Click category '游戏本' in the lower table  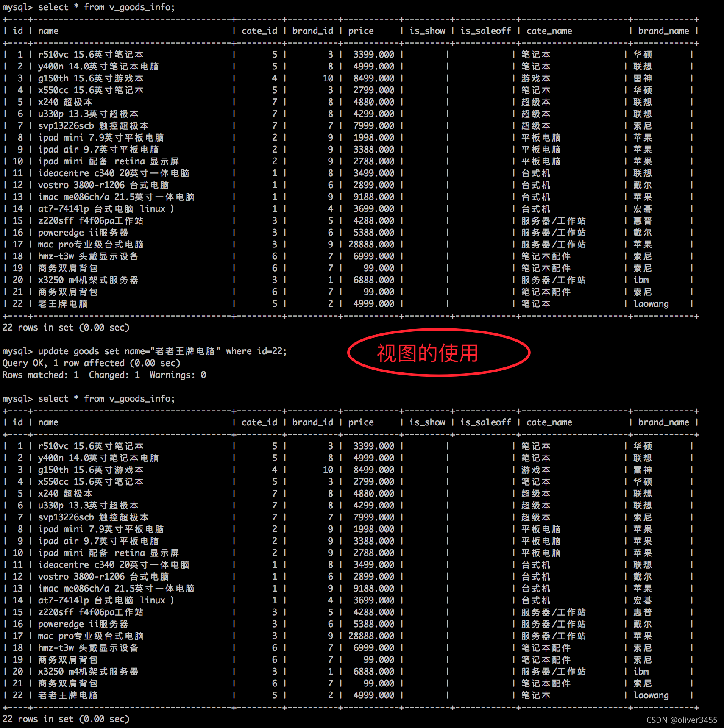pos(536,470)
